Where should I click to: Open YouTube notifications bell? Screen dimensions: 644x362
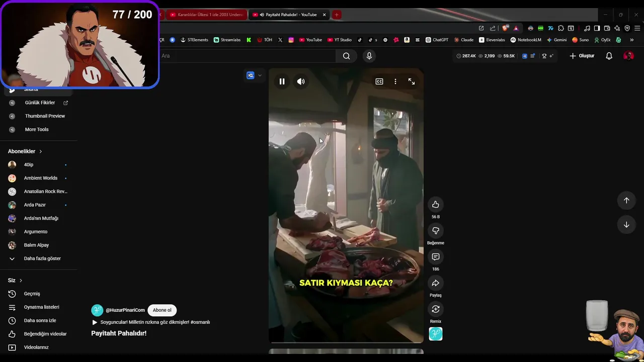[x=609, y=56]
